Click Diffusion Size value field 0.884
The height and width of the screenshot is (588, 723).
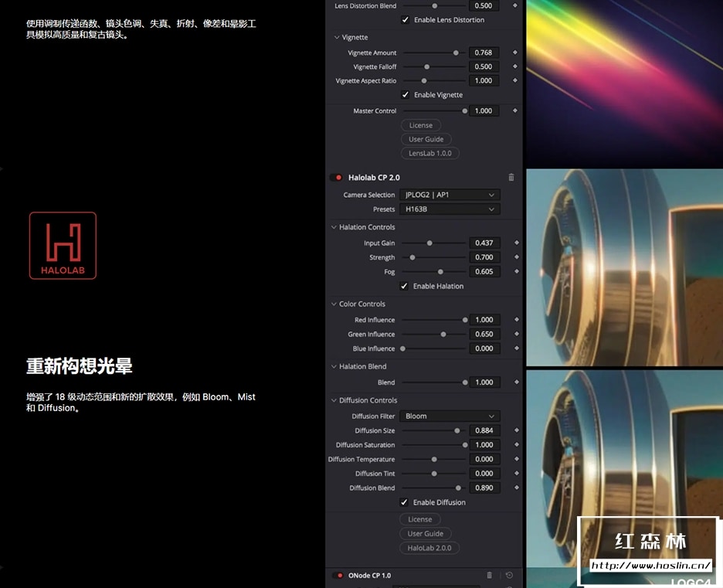tap(484, 430)
